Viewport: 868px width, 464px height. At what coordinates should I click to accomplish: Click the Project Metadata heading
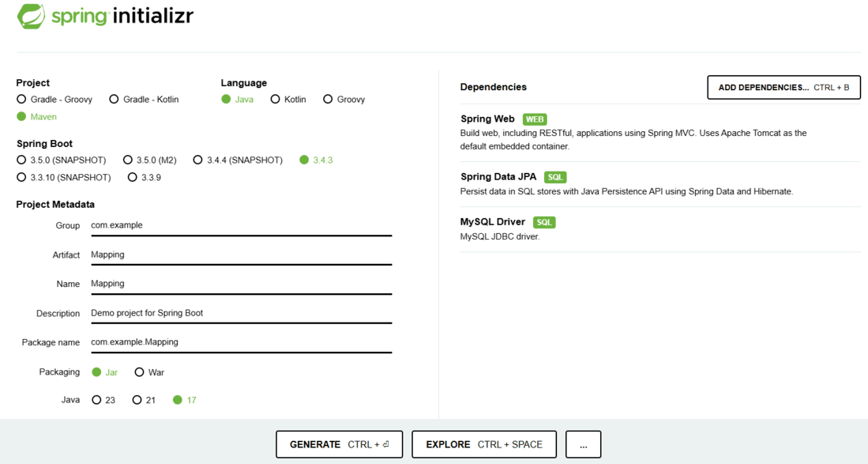pos(55,204)
